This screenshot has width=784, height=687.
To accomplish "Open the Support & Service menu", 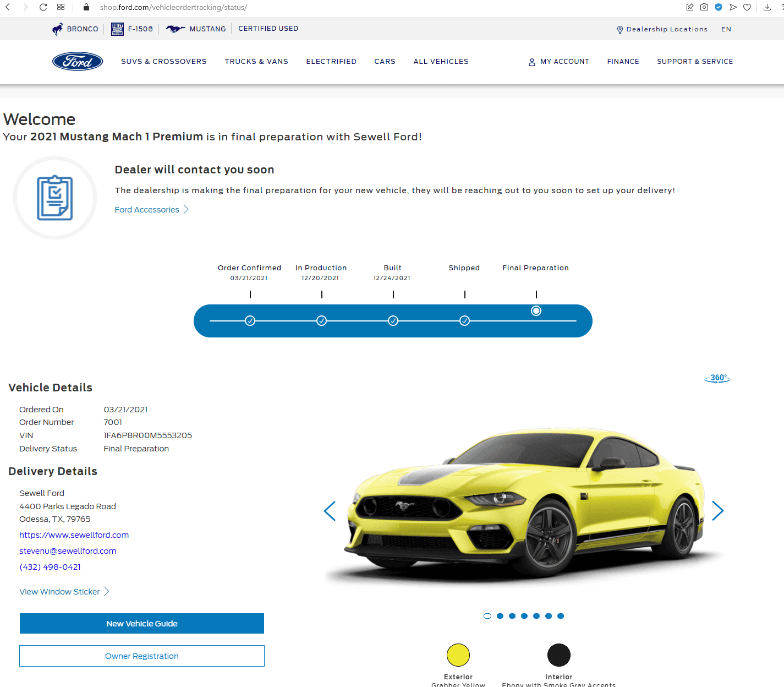I will [695, 62].
